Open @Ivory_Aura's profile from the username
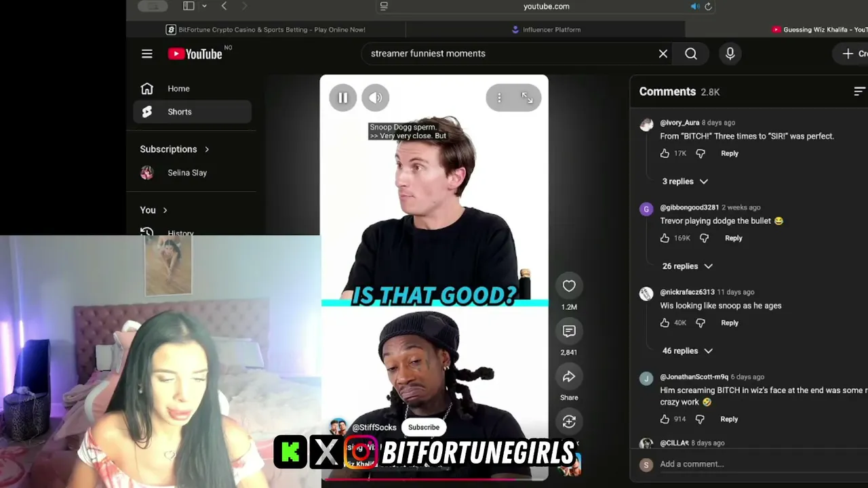The width and height of the screenshot is (868, 488). [x=679, y=123]
